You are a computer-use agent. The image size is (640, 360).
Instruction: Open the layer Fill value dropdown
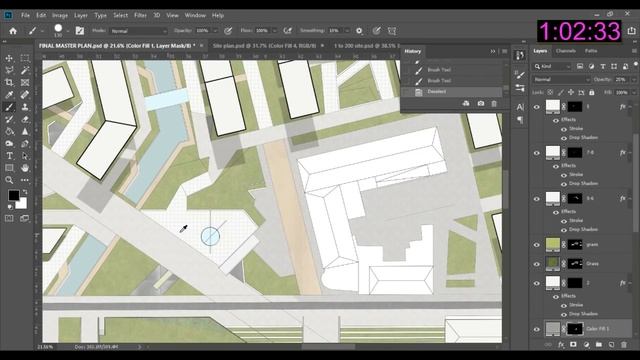pyautogui.click(x=633, y=93)
